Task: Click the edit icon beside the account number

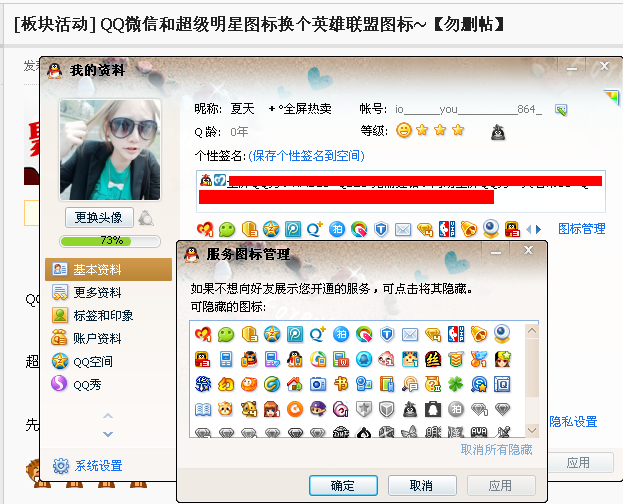Action: click(561, 110)
